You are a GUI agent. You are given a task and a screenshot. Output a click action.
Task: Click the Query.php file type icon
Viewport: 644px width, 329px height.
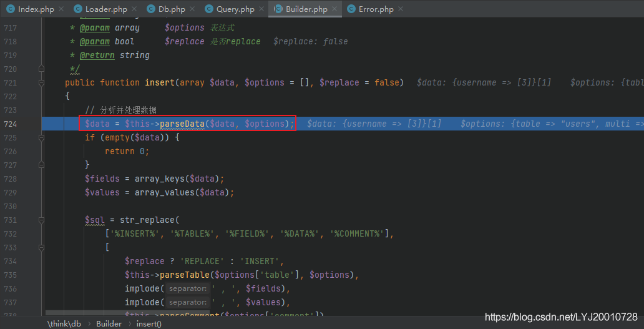208,9
